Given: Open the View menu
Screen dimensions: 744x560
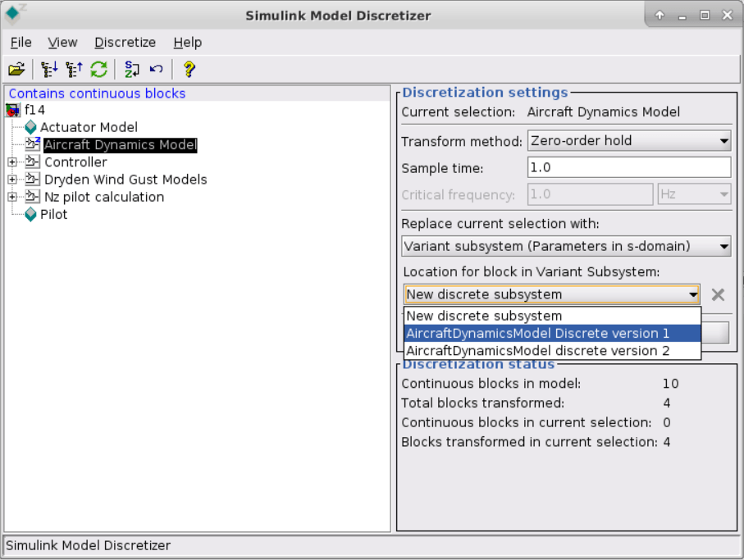Looking at the screenshot, I should (62, 43).
